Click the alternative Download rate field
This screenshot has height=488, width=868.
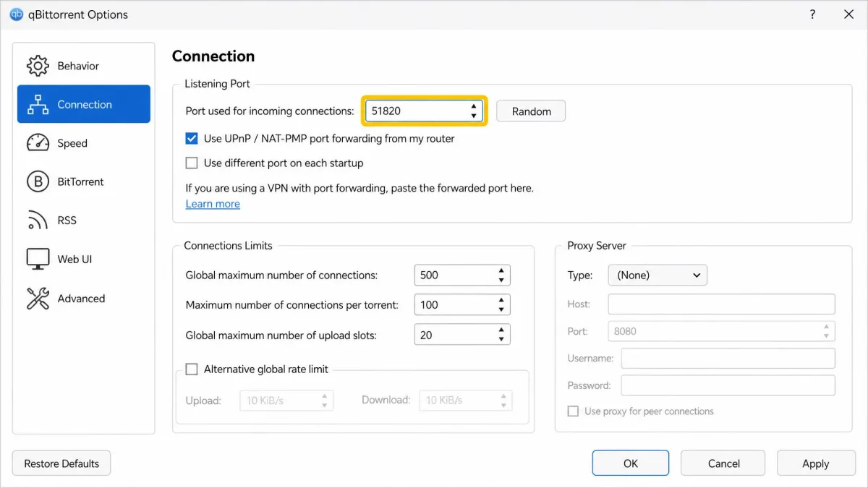pyautogui.click(x=466, y=400)
